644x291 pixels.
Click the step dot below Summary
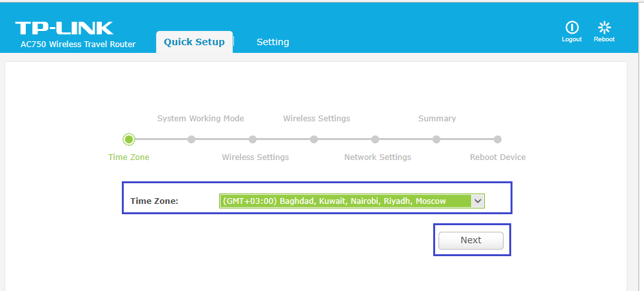tap(436, 140)
